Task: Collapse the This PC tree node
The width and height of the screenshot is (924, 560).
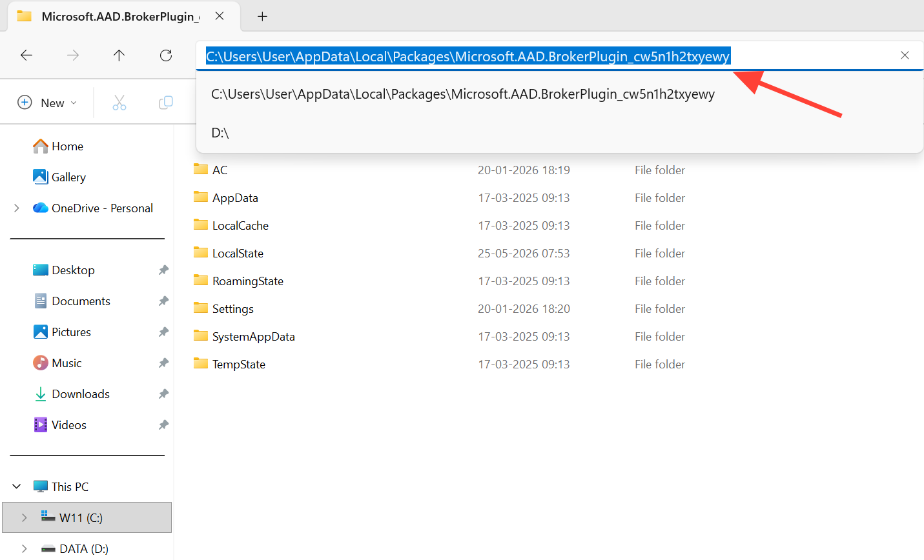Action: click(x=17, y=486)
